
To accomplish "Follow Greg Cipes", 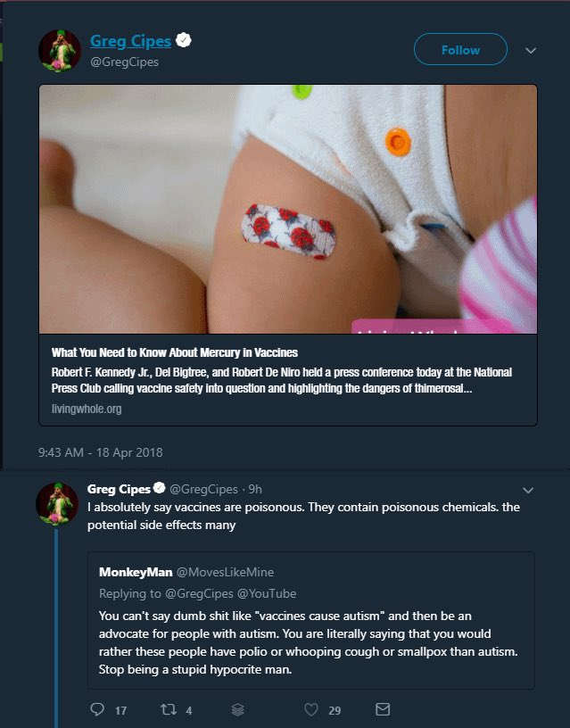I will (x=460, y=49).
